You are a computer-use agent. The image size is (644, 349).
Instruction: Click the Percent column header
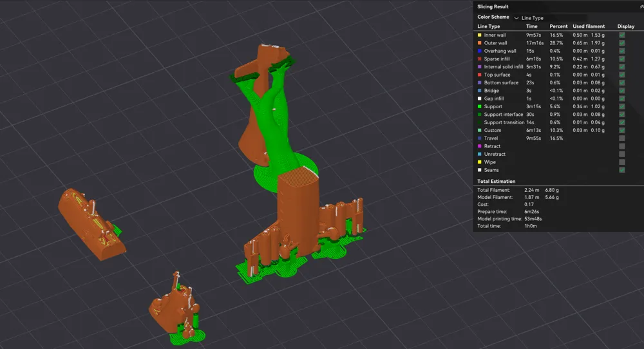558,26
